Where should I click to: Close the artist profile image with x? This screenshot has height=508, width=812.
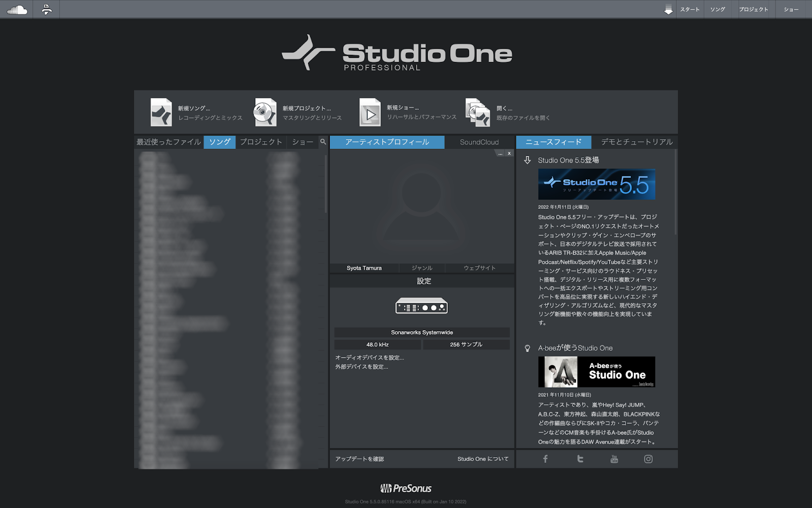click(x=510, y=153)
